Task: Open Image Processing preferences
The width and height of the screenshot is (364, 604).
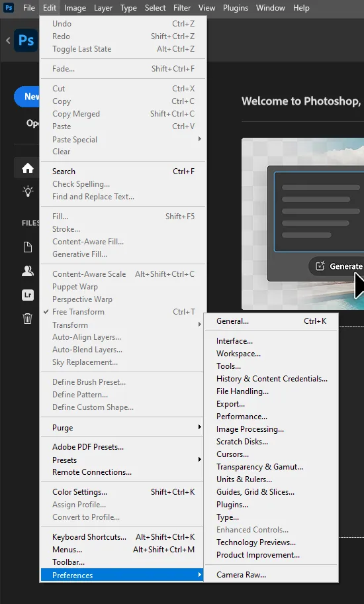Action: [x=271, y=429]
